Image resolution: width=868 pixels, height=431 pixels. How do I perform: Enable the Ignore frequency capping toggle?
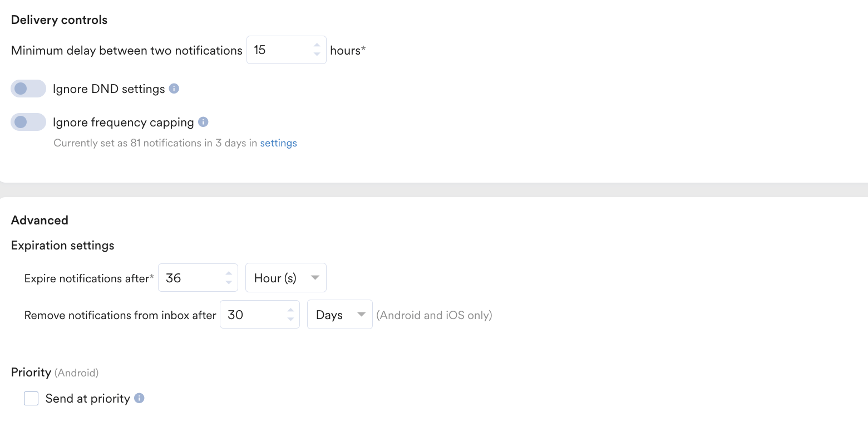coord(28,122)
